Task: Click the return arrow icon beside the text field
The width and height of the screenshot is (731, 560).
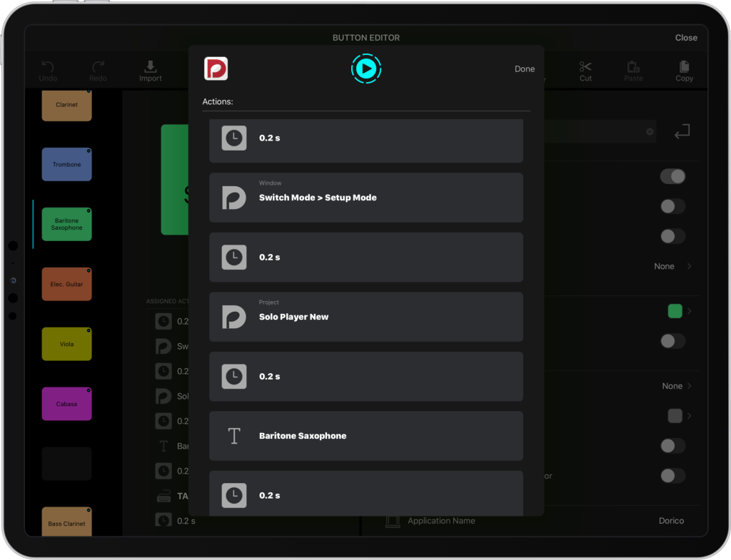Action: (682, 131)
